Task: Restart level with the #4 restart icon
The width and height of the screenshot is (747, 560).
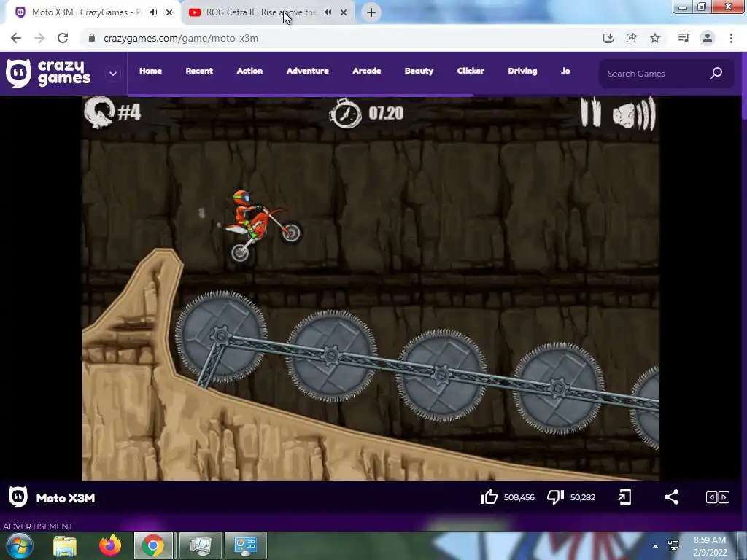Action: [x=99, y=112]
